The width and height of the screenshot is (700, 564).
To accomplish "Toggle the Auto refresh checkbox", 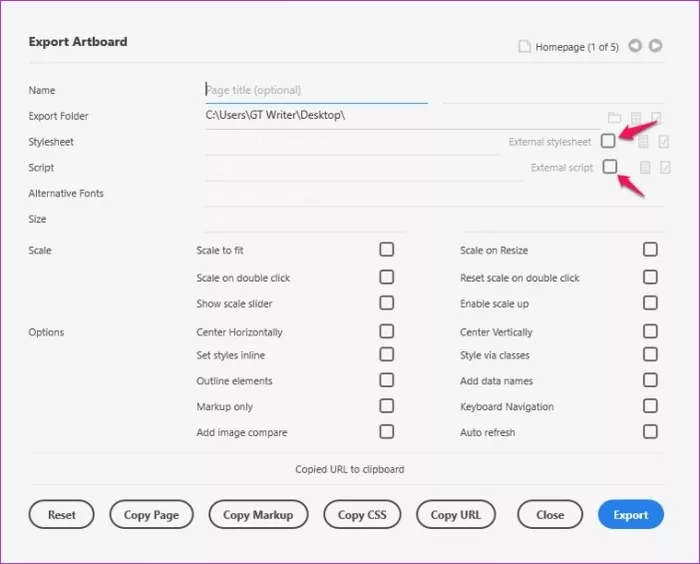I will pyautogui.click(x=650, y=432).
